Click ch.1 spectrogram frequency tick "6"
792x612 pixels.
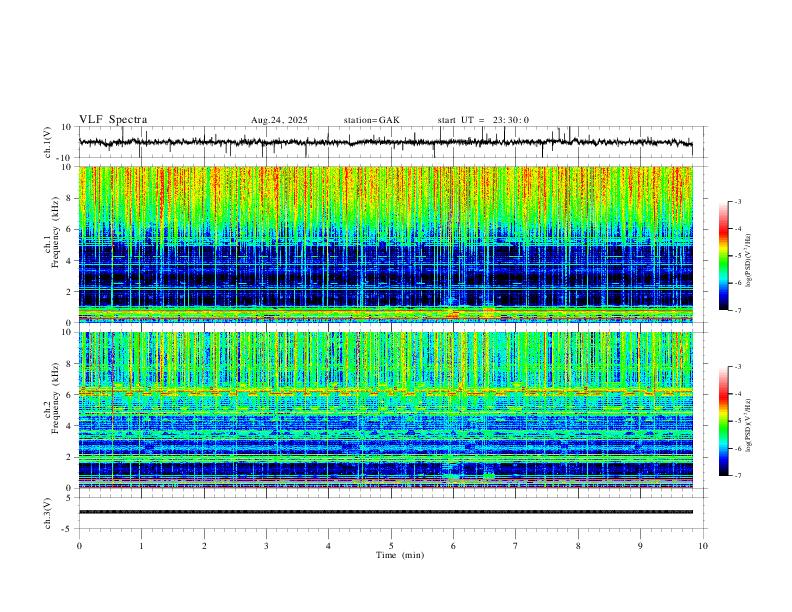[69, 229]
